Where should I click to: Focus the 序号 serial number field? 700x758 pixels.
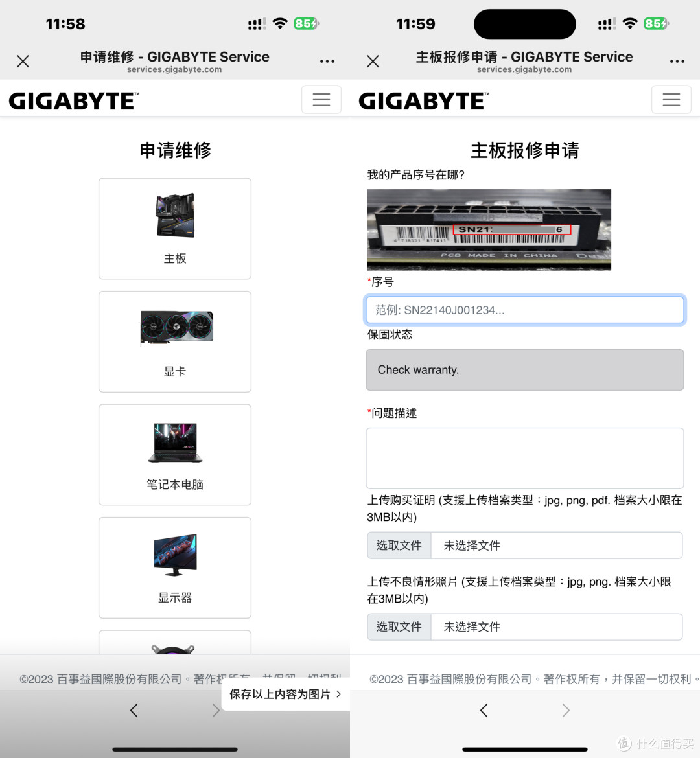coord(525,310)
